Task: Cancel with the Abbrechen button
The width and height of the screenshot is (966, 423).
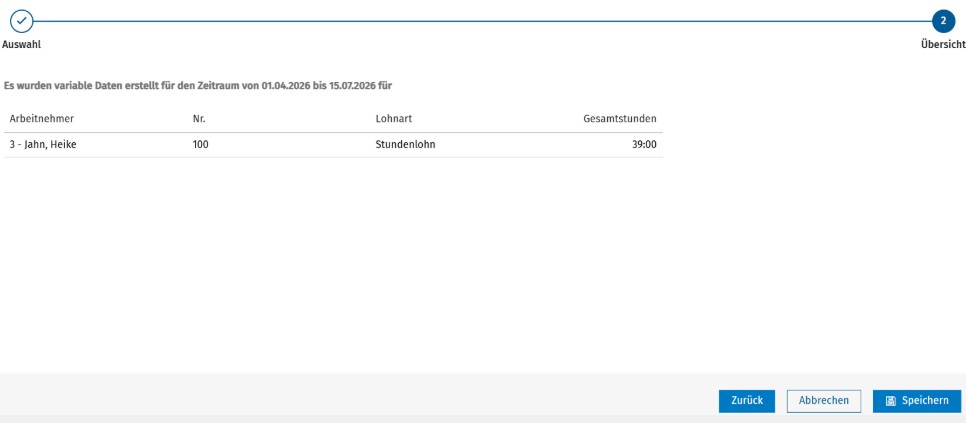Action: click(x=824, y=401)
